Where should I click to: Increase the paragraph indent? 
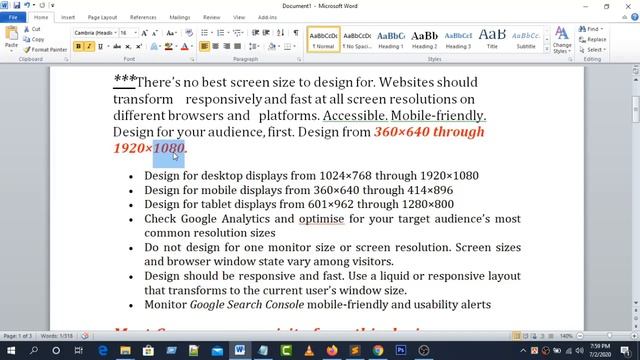coord(266,33)
